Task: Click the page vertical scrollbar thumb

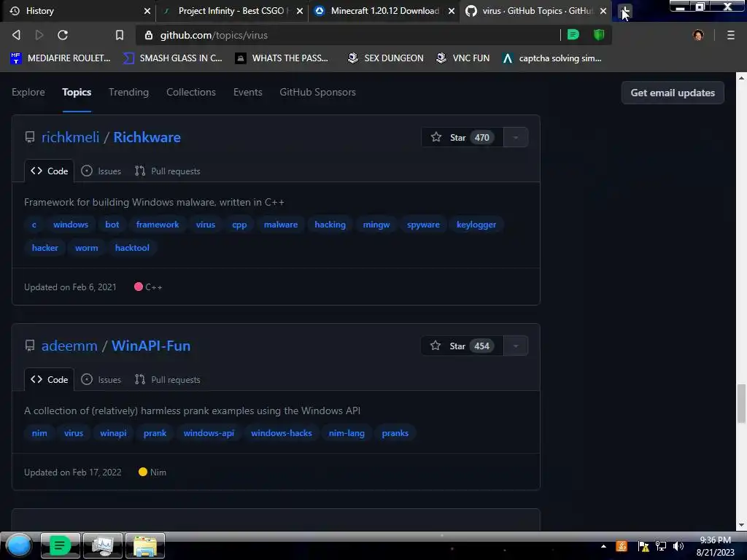Action: [x=741, y=403]
